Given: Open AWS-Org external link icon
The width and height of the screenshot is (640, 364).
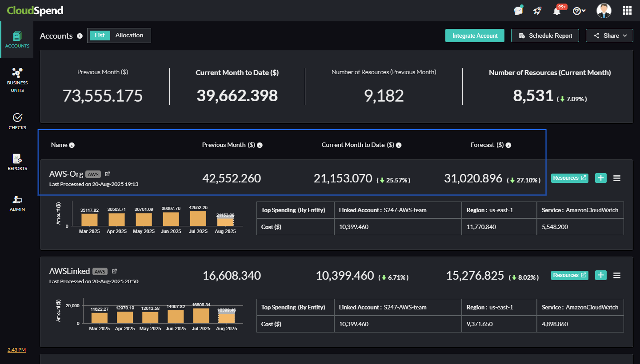Looking at the screenshot, I should point(108,174).
